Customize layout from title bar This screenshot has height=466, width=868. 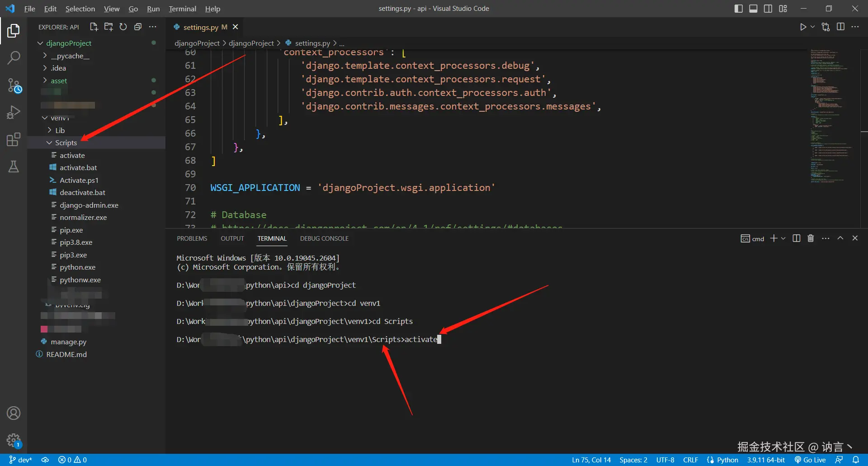pyautogui.click(x=783, y=9)
